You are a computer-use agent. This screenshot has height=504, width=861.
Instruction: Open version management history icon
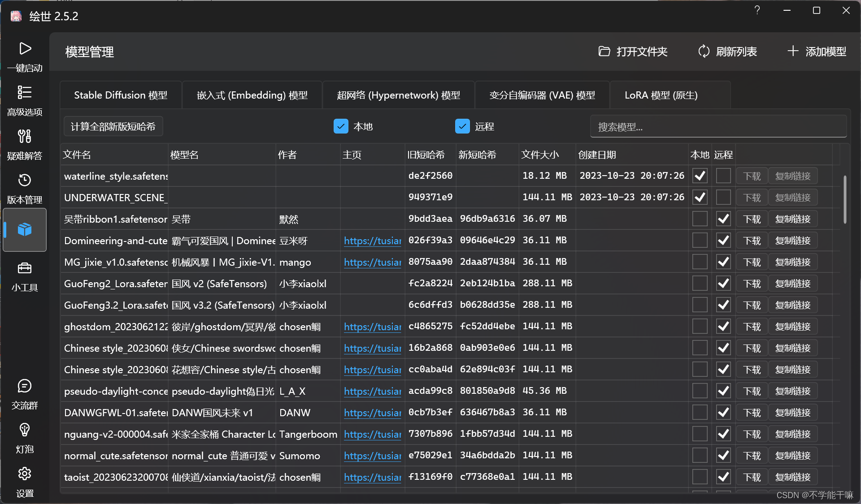tap(25, 180)
